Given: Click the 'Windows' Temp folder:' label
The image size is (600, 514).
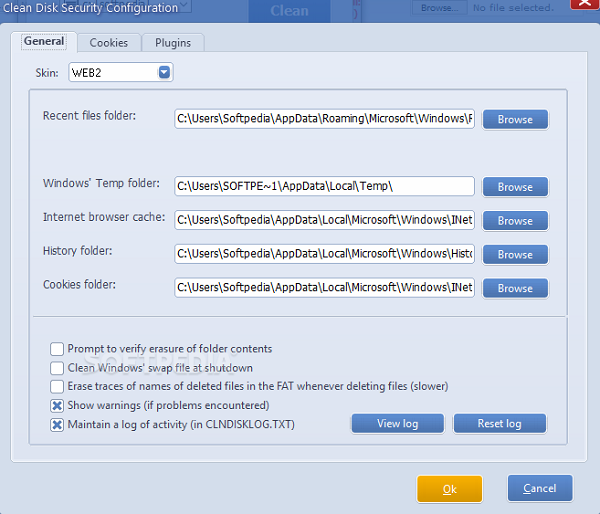Looking at the screenshot, I should click(101, 183).
